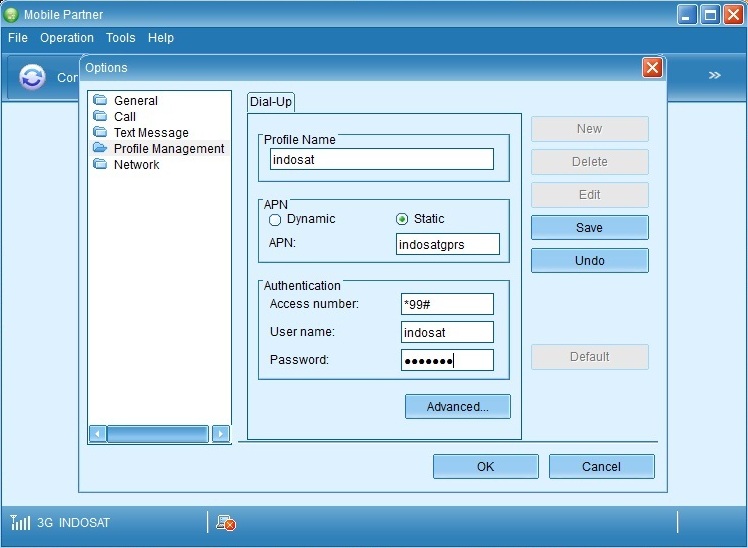This screenshot has height=548, width=748.
Task: Close the Options dialog with red X
Action: 652,68
